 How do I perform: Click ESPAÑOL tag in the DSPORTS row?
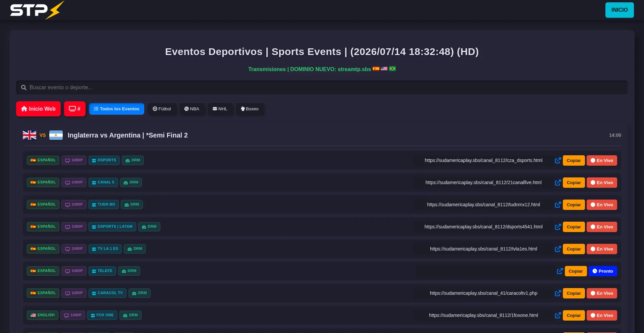[43, 160]
